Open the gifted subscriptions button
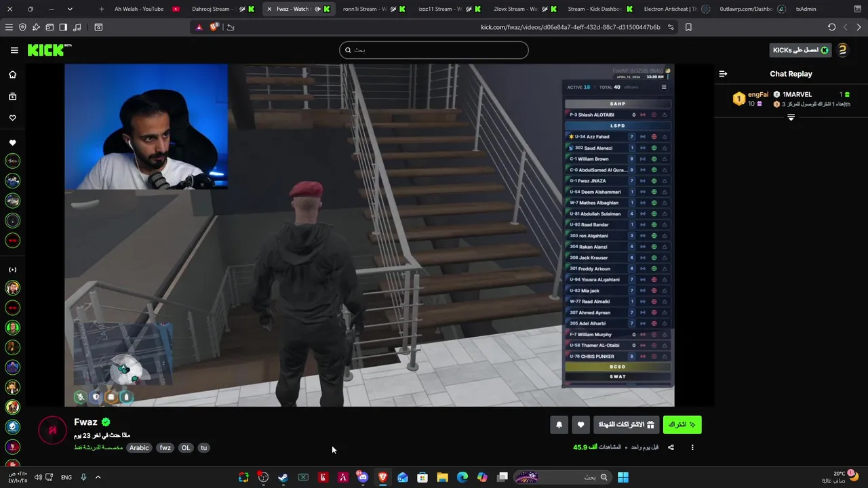868x488 pixels. 626,425
